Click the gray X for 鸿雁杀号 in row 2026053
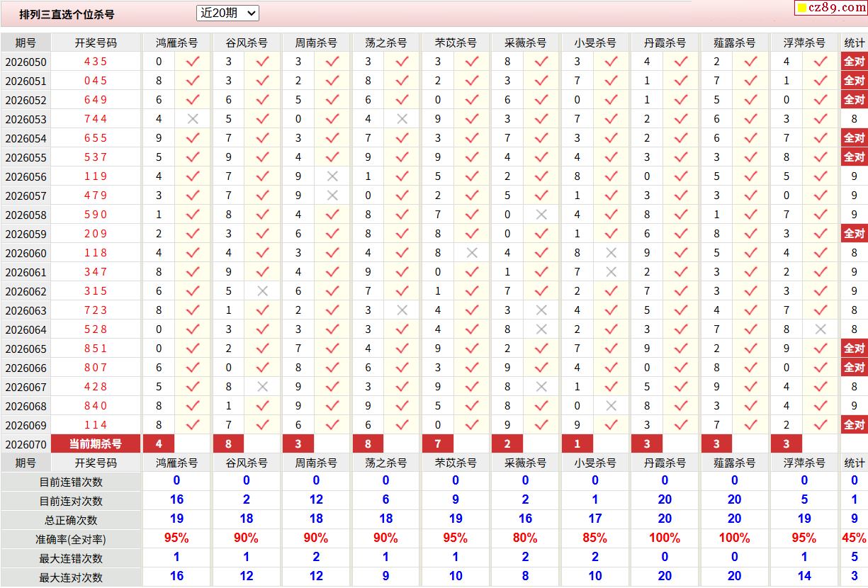 (193, 119)
